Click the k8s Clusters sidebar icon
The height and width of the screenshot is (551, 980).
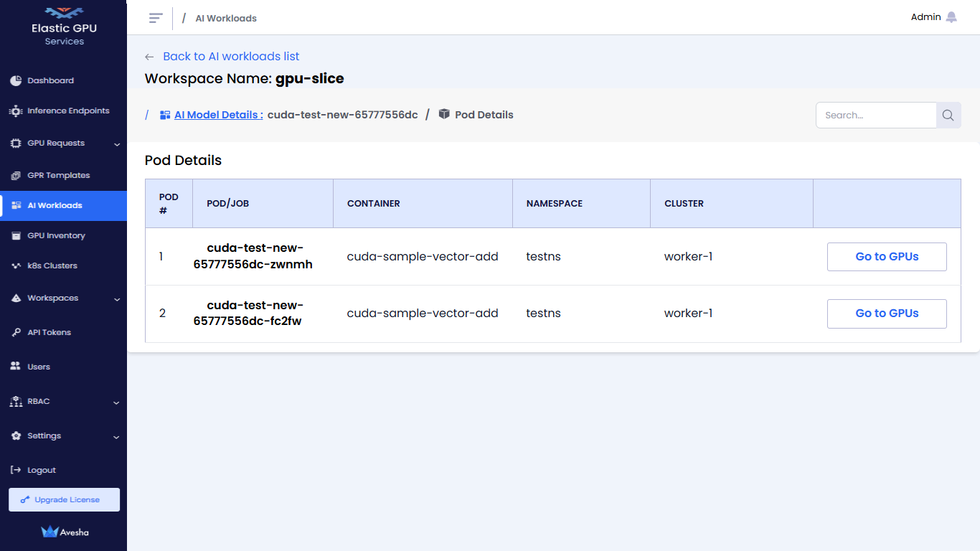(16, 265)
